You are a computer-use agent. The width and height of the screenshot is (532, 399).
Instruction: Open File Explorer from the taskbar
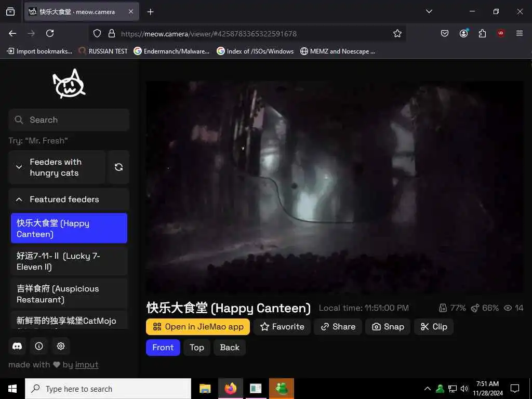[x=205, y=389]
